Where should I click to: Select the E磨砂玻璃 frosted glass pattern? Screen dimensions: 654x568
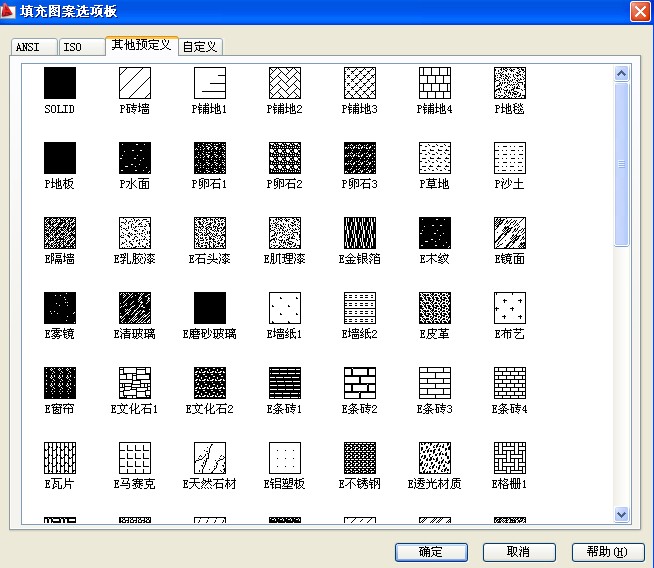210,308
